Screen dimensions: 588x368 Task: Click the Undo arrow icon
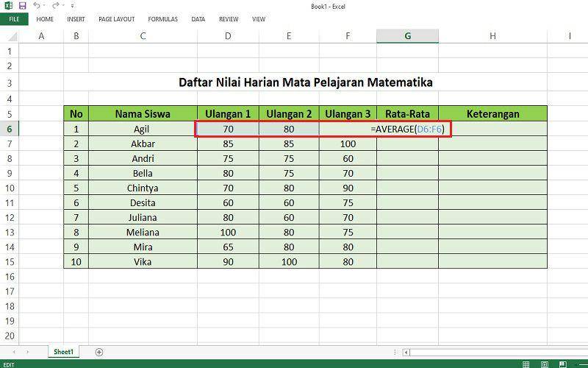click(36, 5)
